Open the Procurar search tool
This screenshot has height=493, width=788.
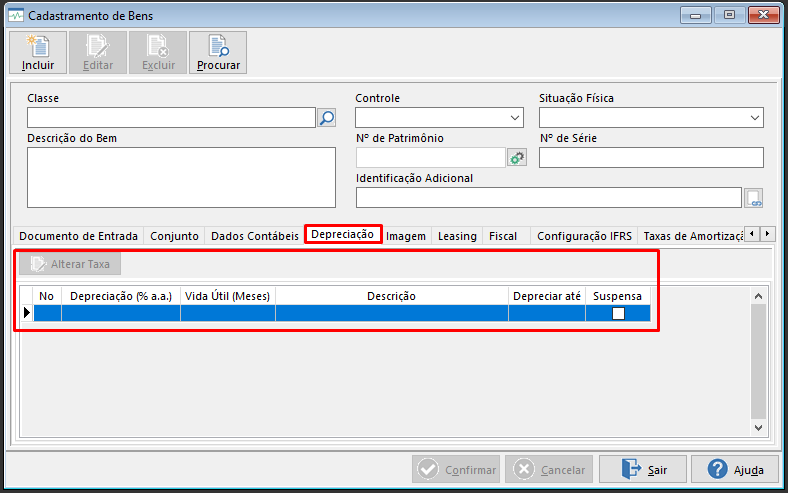(218, 53)
